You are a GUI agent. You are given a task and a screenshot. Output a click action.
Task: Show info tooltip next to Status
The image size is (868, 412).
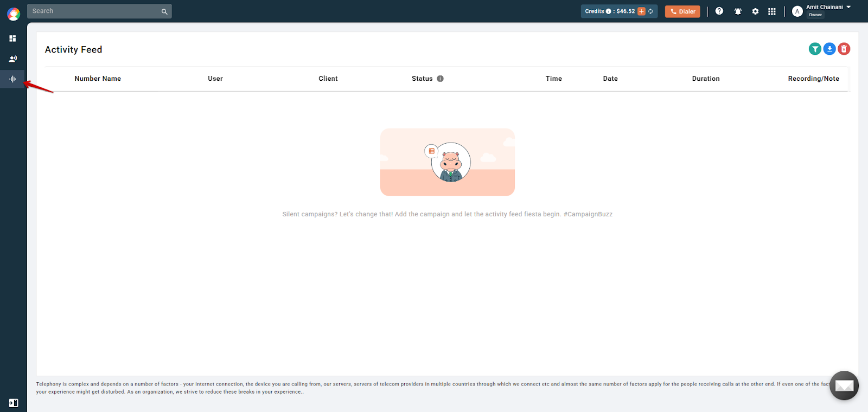tap(441, 79)
